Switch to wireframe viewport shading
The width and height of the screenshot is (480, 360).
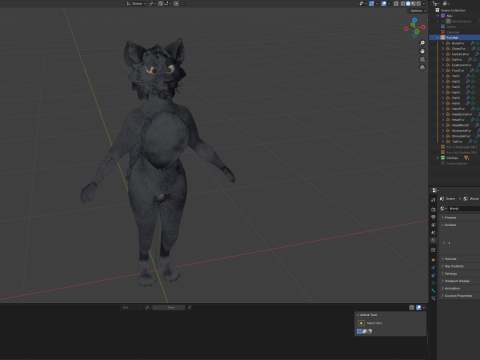click(403, 3)
